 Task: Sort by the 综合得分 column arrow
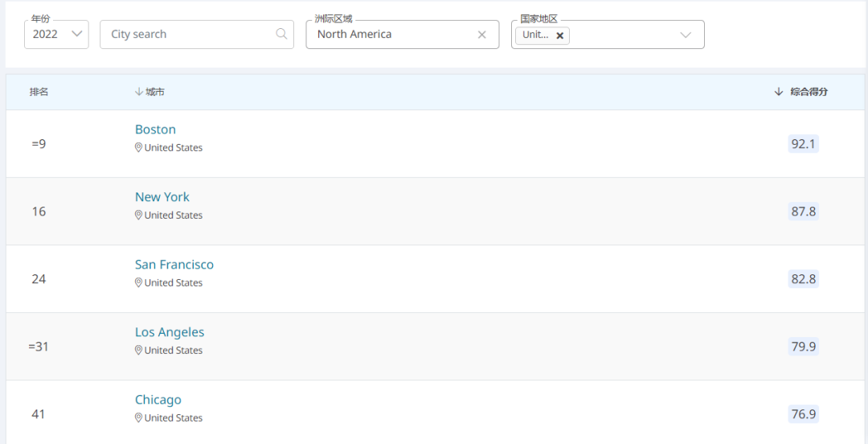(x=778, y=92)
